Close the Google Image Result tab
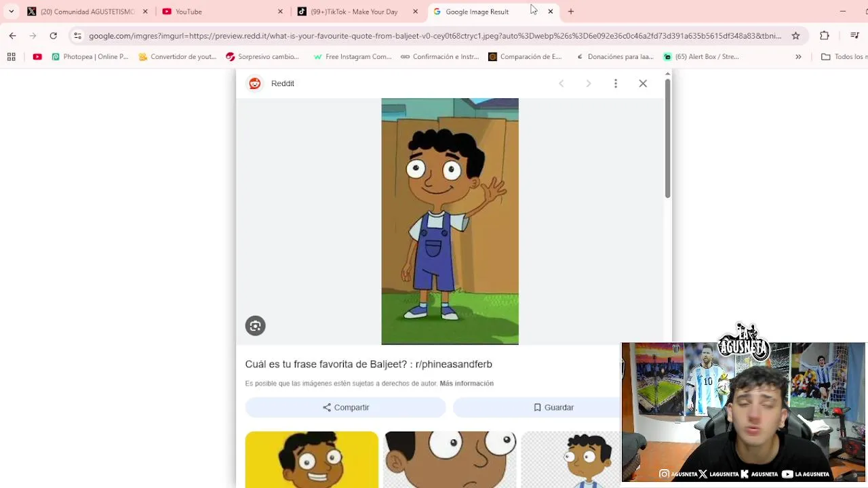 (551, 12)
